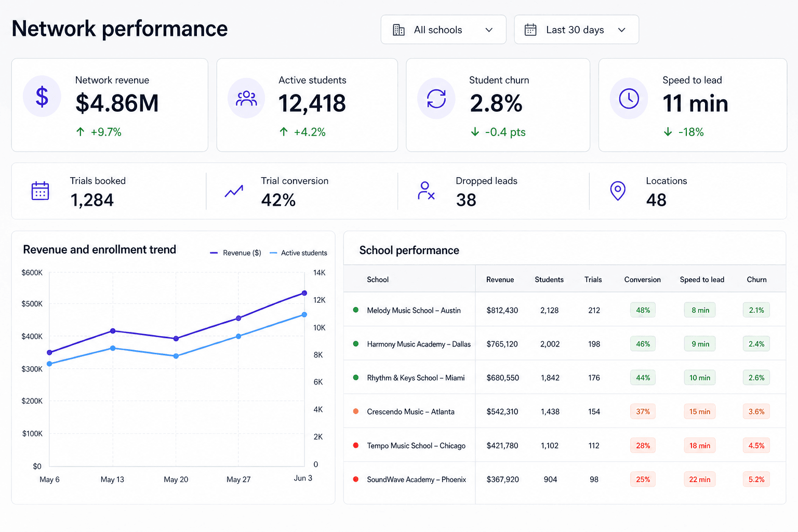The image size is (798, 532).
Task: Open Melody Music School – Austin row
Action: click(x=565, y=310)
